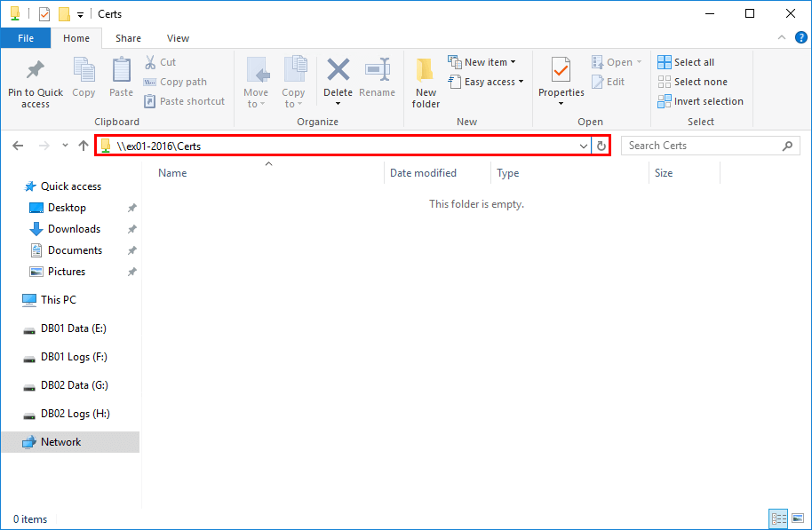This screenshot has height=530, width=812.
Task: Switch to Large icons view in status bar
Action: 798,518
